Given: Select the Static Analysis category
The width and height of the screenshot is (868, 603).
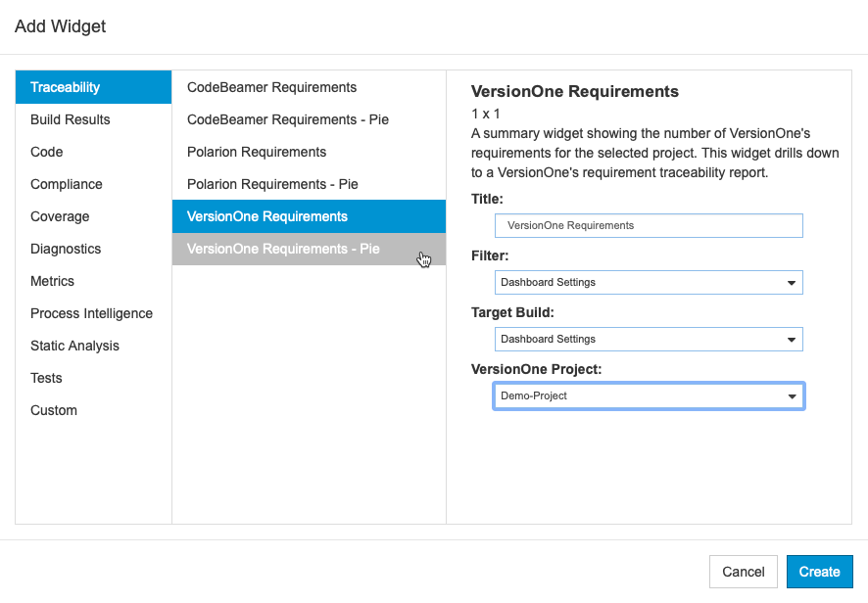Looking at the screenshot, I should (93, 346).
